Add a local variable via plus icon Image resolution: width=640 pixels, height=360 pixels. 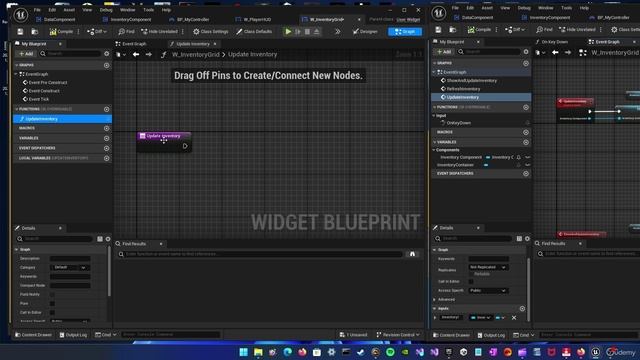point(107,158)
